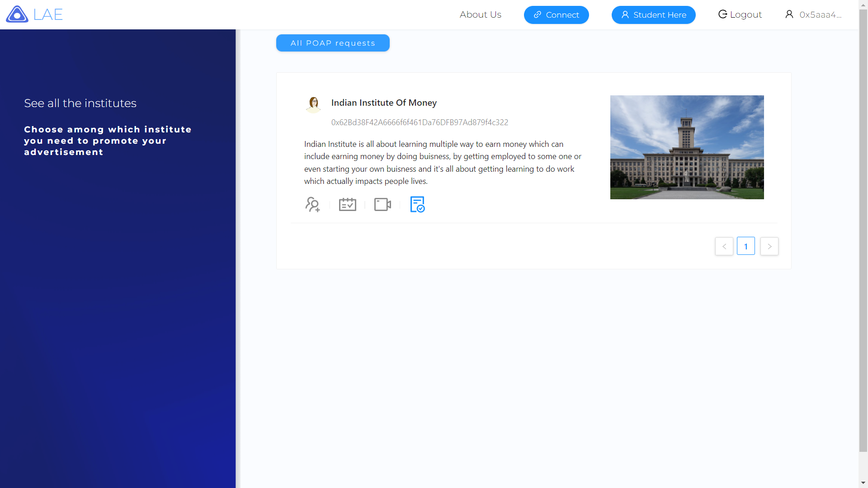Image resolution: width=868 pixels, height=488 pixels.
Task: Click the institute wallet address text
Action: coord(420,122)
